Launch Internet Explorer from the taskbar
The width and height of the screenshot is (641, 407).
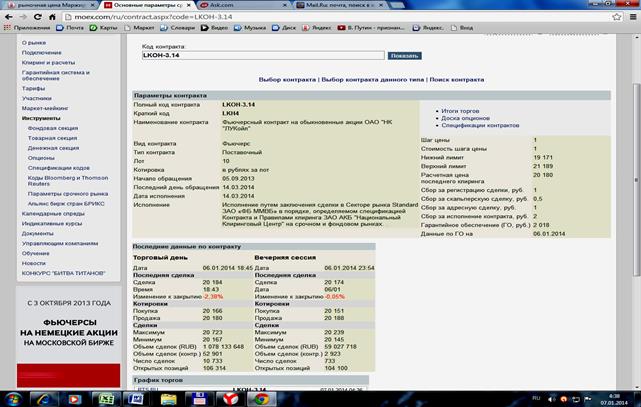click(43, 399)
